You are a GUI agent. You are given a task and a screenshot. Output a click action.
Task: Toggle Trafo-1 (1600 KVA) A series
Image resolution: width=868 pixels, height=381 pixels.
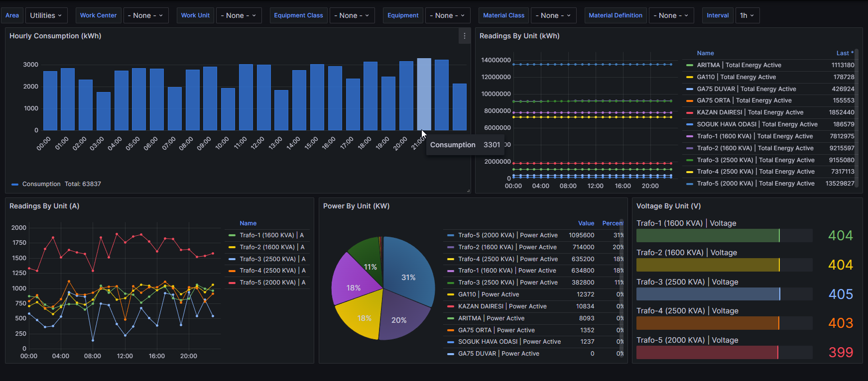(x=271, y=235)
